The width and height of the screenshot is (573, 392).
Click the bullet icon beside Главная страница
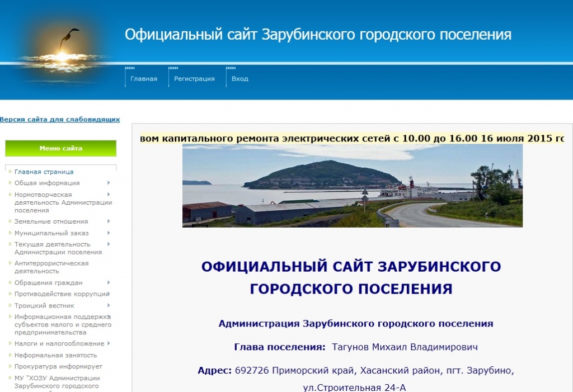click(10, 172)
